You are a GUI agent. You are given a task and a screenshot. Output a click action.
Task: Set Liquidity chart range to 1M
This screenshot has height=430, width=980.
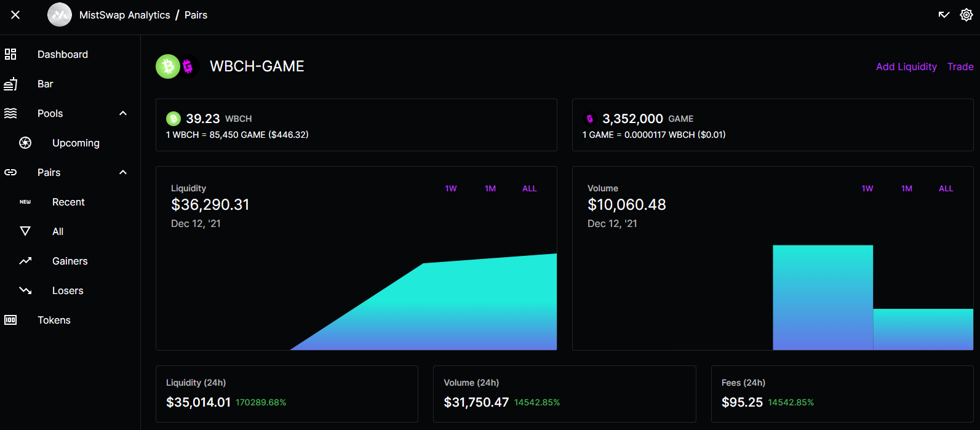[490, 189]
